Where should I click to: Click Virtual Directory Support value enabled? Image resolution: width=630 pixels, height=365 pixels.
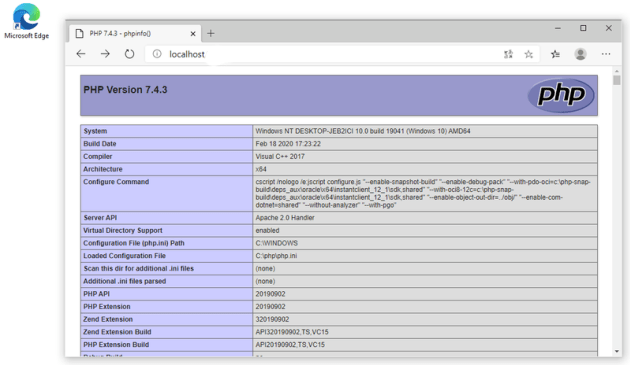coord(267,231)
